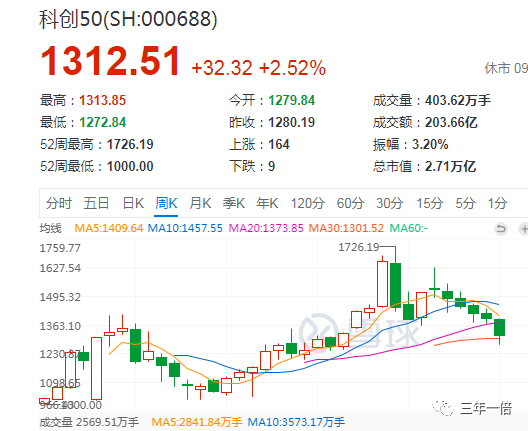
Task: Click the 上涨 count 164
Action: [x=279, y=144]
